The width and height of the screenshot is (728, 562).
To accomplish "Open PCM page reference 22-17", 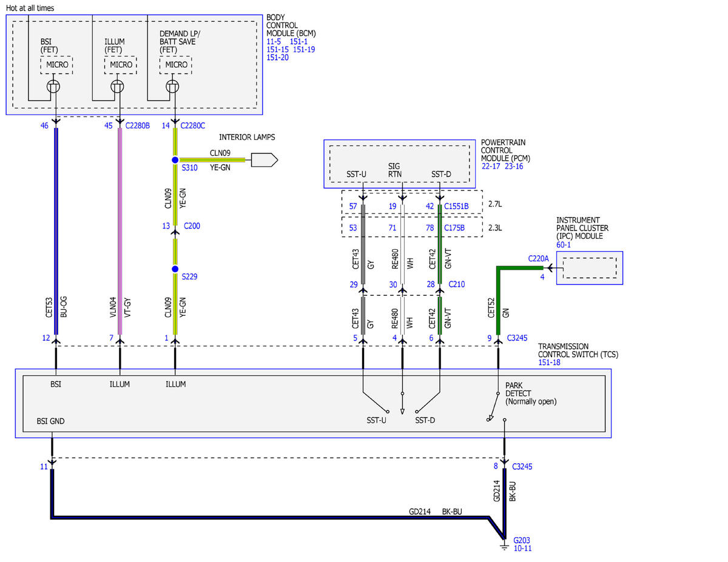I will coord(490,166).
